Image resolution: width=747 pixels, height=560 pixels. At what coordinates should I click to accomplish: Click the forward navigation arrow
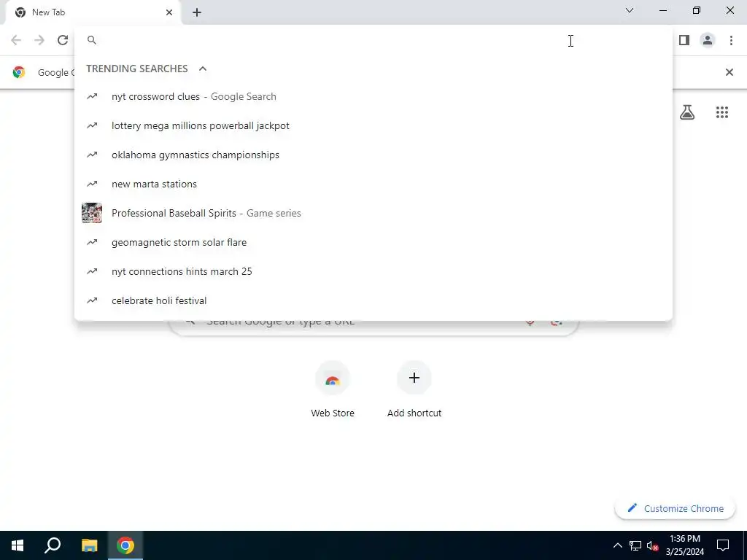[x=39, y=40]
